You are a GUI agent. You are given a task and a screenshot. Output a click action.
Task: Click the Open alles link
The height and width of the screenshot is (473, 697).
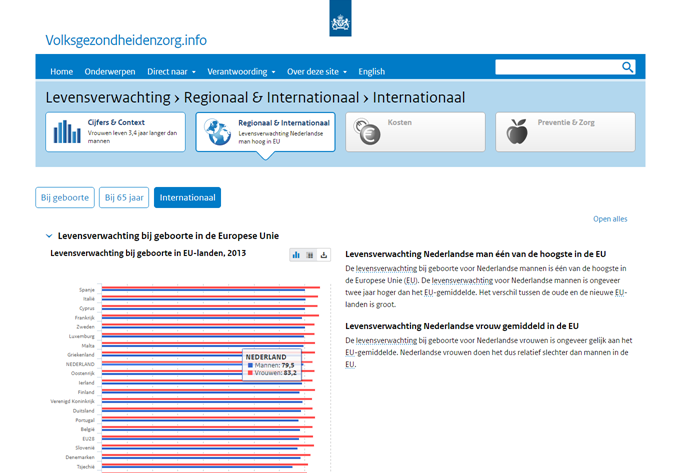tap(610, 219)
